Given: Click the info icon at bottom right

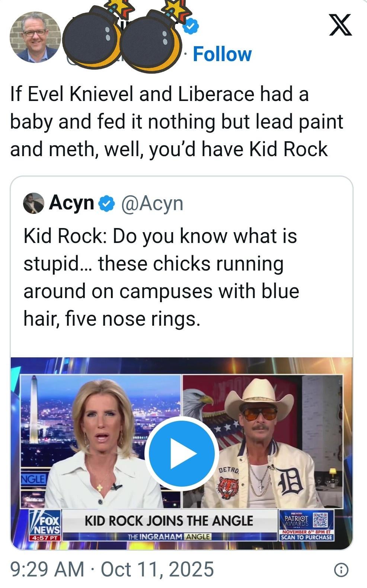Looking at the screenshot, I should (341, 570).
